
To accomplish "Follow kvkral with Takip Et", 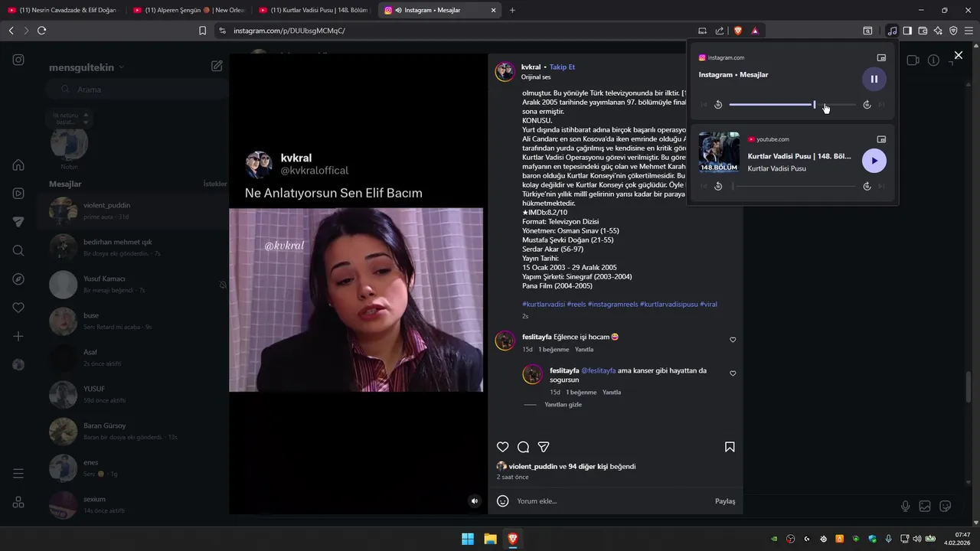I will pyautogui.click(x=562, y=67).
